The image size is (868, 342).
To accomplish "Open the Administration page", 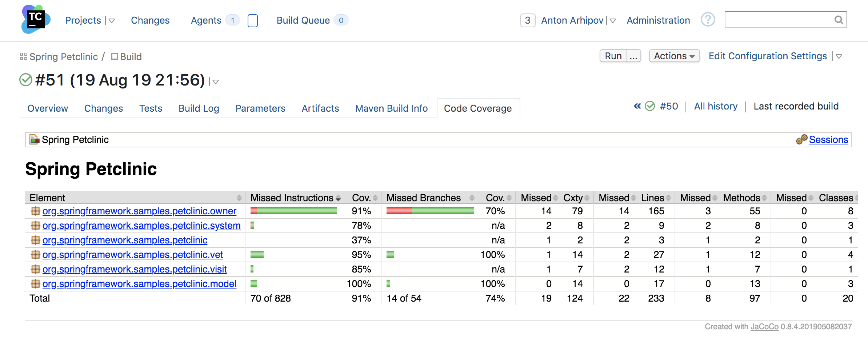I will [658, 20].
